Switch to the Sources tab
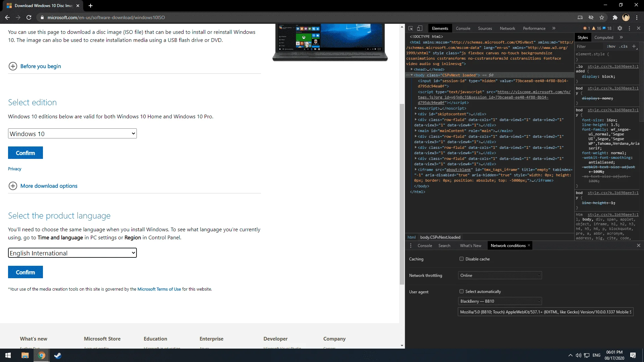 click(485, 28)
